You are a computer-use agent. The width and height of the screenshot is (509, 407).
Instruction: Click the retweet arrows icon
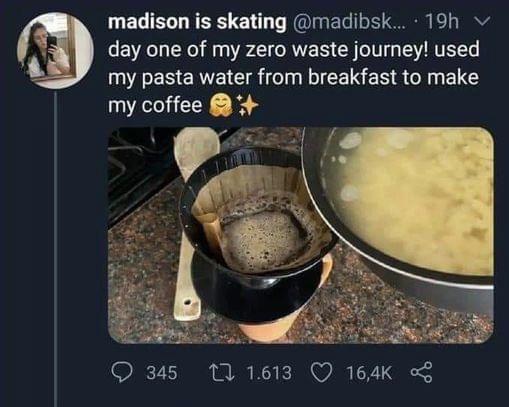222,372
